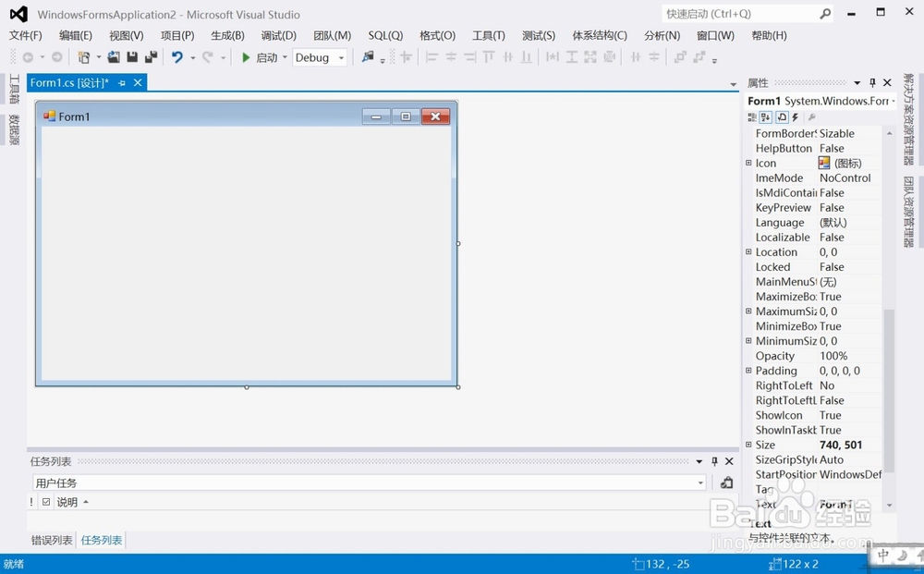Expand the MinimumSize property

coord(748,341)
